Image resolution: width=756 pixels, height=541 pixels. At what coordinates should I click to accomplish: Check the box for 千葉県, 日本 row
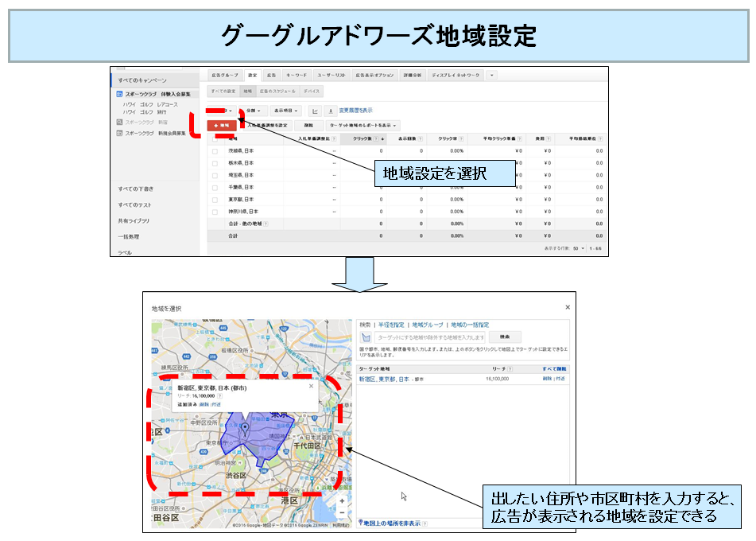point(215,187)
